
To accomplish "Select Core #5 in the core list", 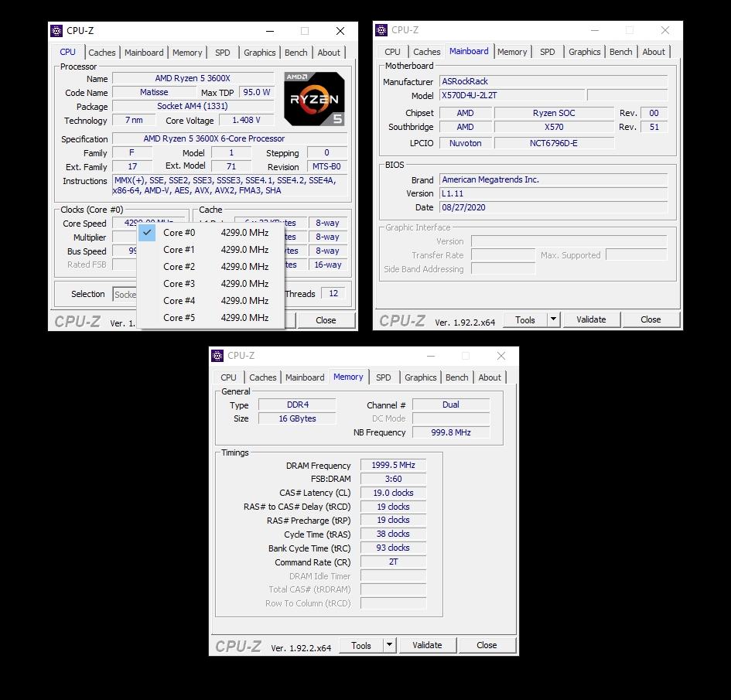I will click(x=210, y=318).
